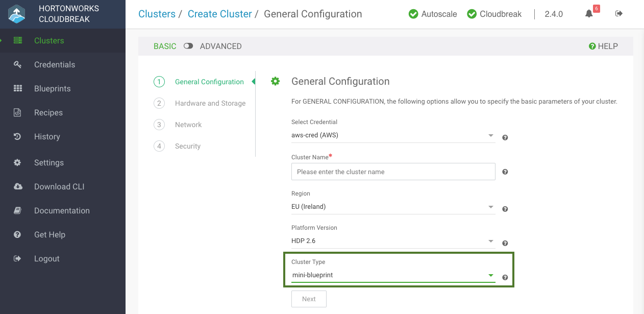Viewport: 644px width, 314px height.
Task: Click the help icon beside Region
Action: [505, 209]
